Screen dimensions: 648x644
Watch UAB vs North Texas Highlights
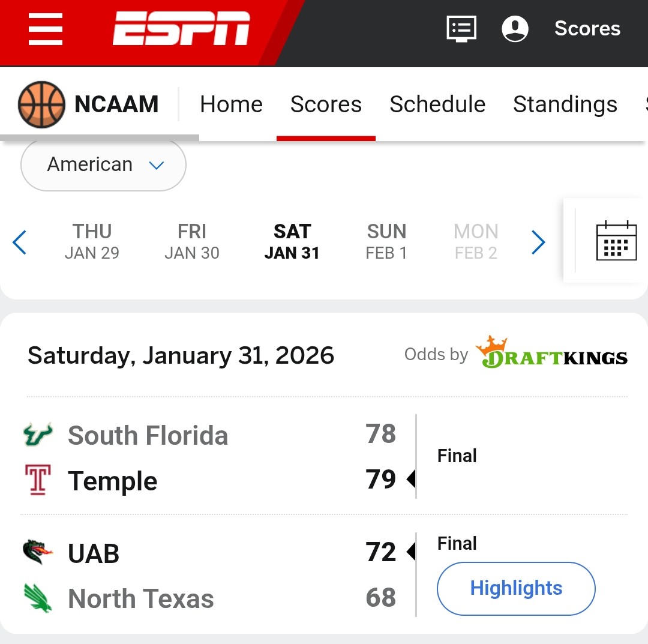click(x=516, y=588)
